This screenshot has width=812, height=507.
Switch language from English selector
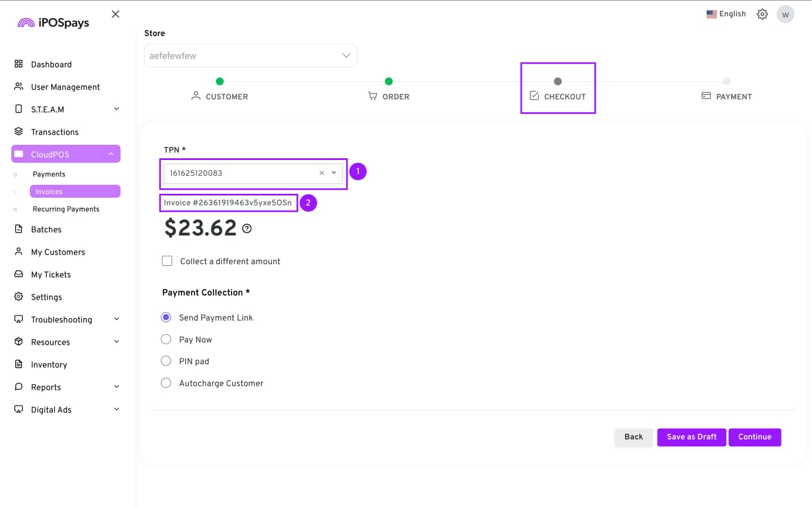(x=726, y=14)
